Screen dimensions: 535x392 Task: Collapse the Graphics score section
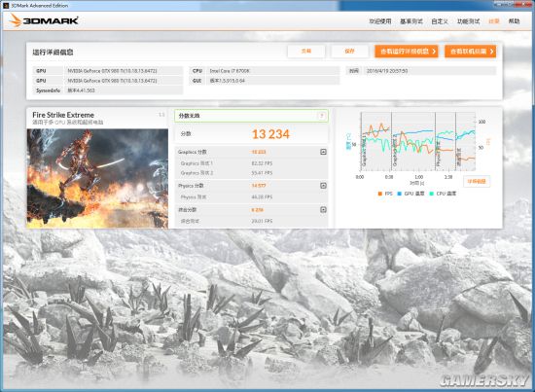[323, 152]
